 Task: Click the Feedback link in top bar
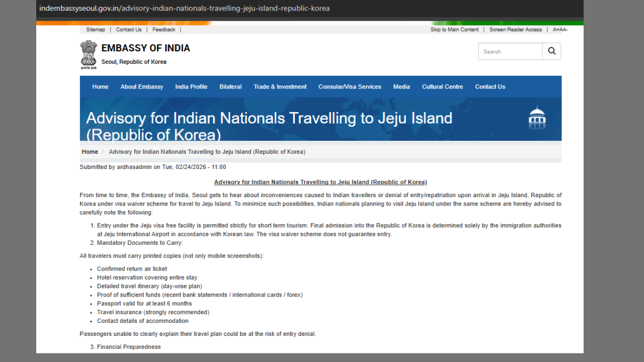pyautogui.click(x=164, y=30)
